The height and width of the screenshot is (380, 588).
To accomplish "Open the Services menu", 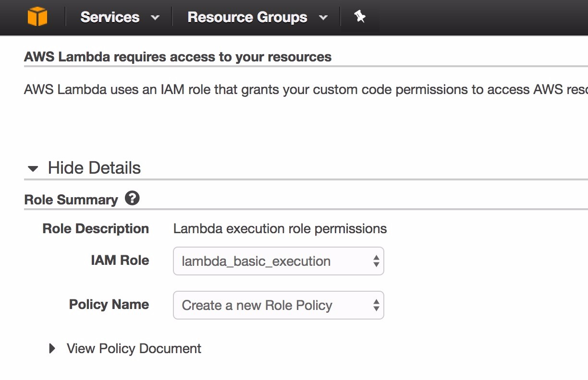I will (110, 17).
